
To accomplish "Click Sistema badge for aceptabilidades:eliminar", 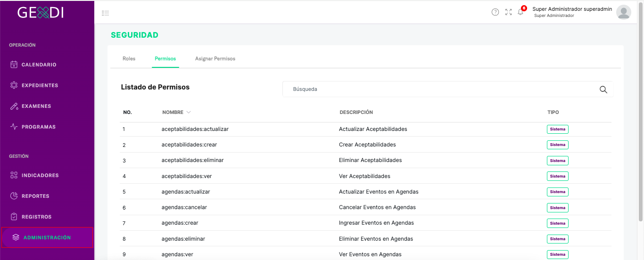I will [557, 161].
